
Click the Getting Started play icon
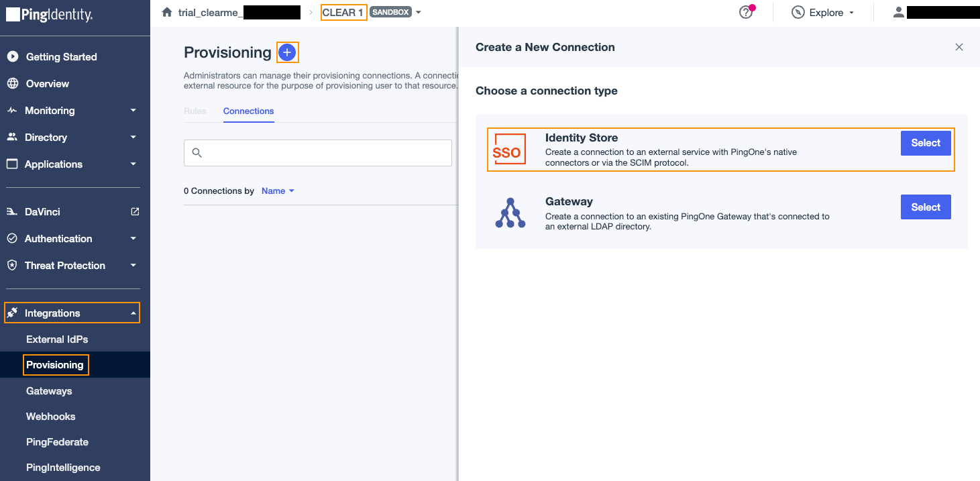coord(12,57)
